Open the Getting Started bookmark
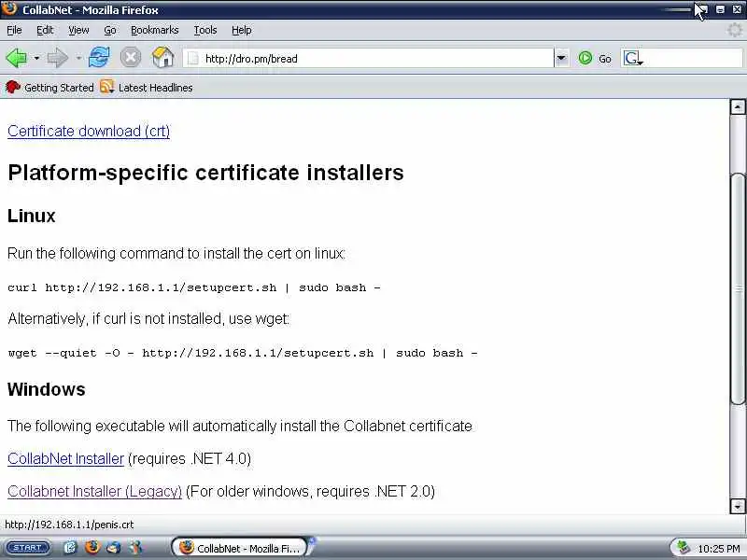747x560 pixels. tap(49, 88)
